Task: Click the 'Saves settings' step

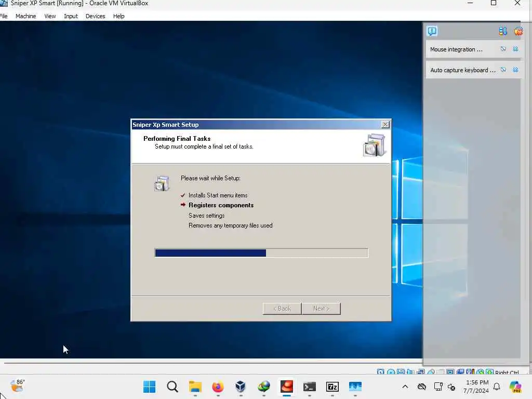Action: point(206,216)
